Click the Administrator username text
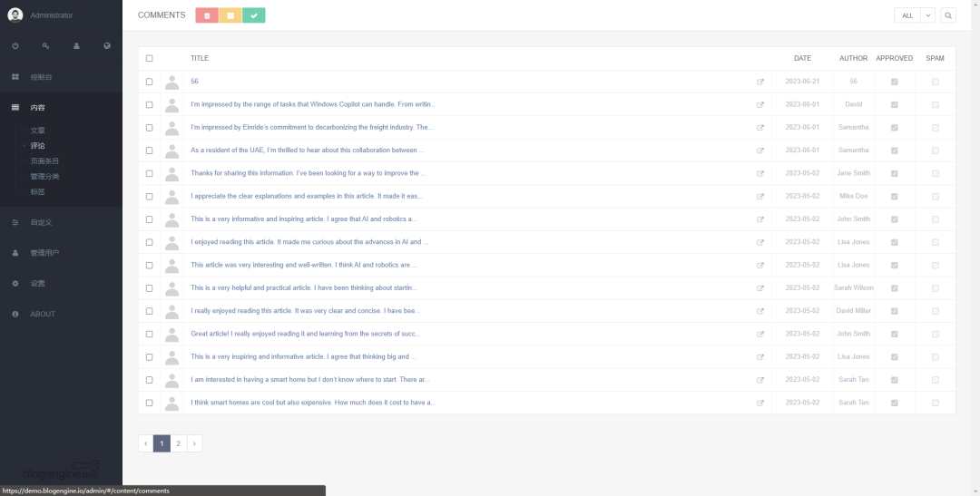Image resolution: width=980 pixels, height=496 pixels. click(x=52, y=15)
